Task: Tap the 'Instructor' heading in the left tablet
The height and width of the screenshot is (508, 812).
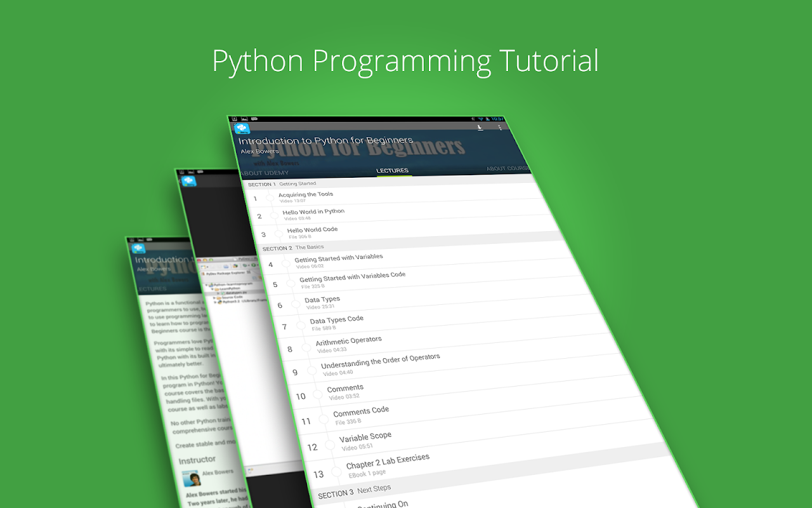Action: point(197,460)
